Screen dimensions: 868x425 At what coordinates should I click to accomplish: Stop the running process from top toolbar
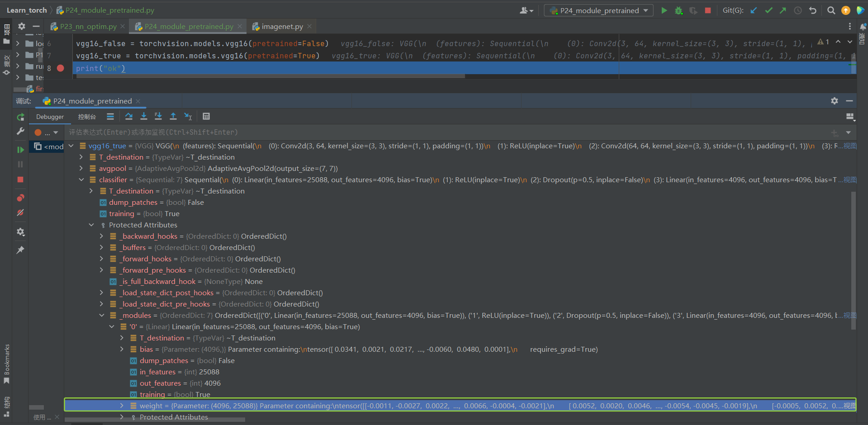[708, 10]
